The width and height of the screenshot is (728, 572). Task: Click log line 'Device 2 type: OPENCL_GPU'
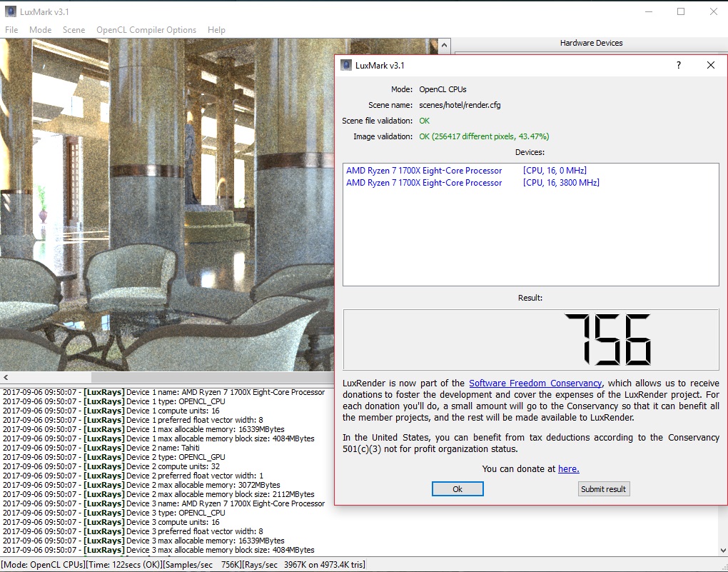pos(114,457)
